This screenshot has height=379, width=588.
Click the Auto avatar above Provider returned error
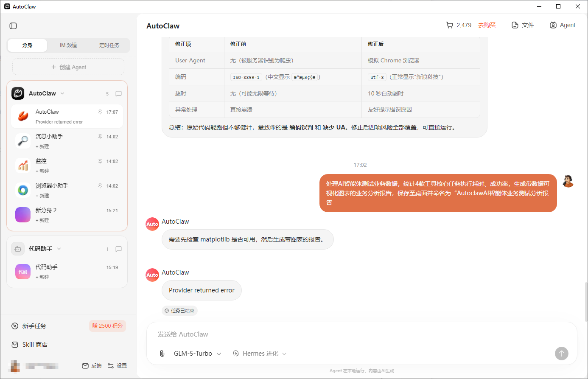pos(152,275)
